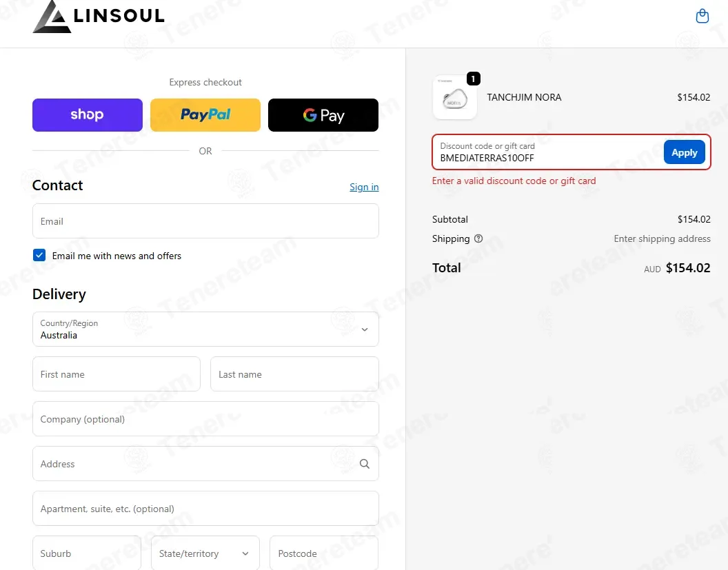Expand the State/territory dropdown

coord(205,553)
